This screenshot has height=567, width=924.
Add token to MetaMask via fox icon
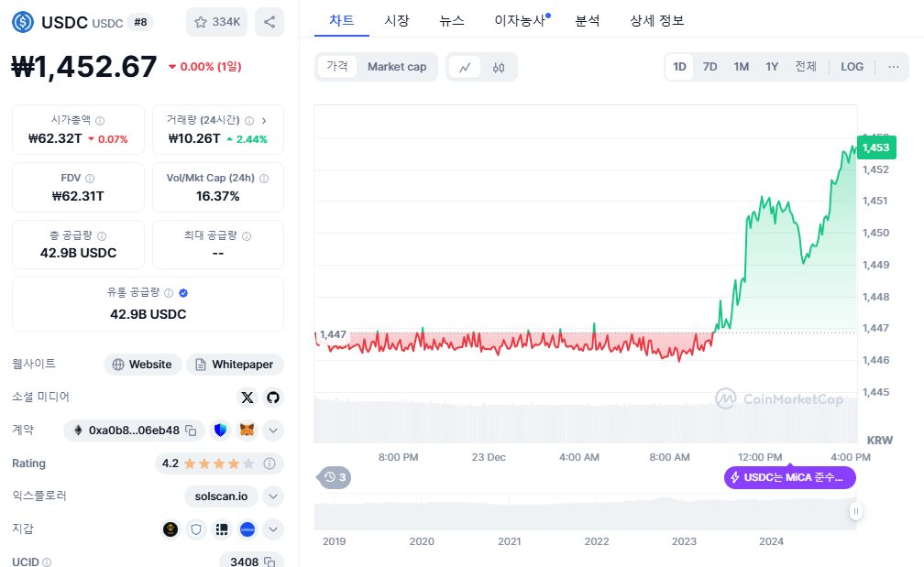(x=247, y=431)
